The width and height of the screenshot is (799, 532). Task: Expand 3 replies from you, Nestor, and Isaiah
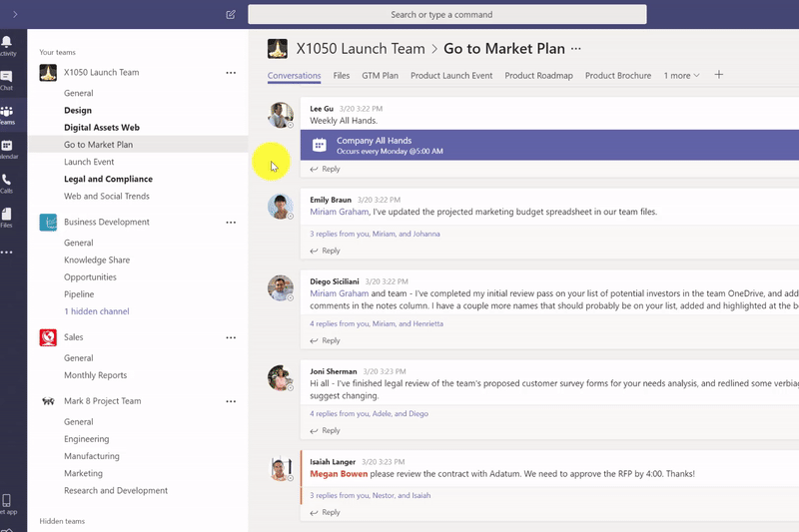pyautogui.click(x=370, y=495)
